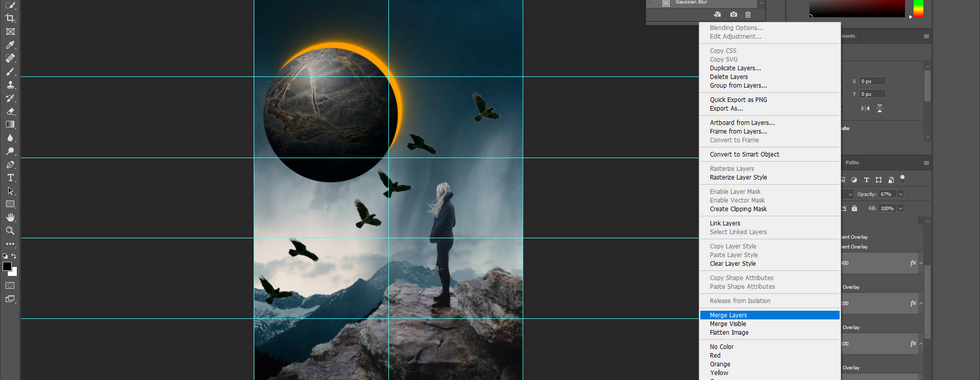Toggle Quick Mask mode

point(10,286)
